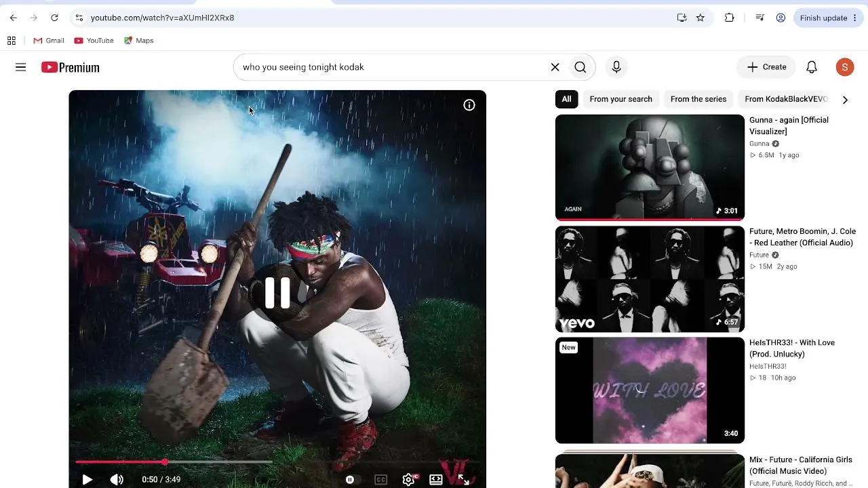Open 'Red Leather (Official Audio)' title link
Image resolution: width=868 pixels, height=488 pixels.
click(802, 237)
